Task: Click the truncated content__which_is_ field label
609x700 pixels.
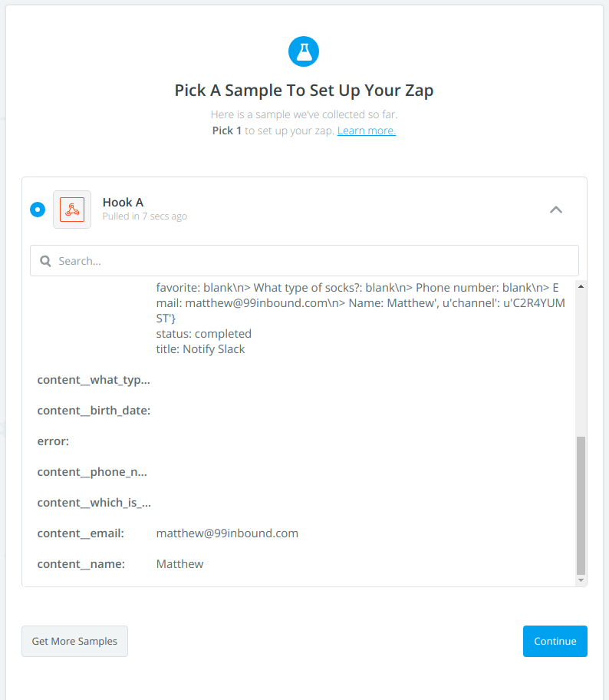Action: (94, 503)
